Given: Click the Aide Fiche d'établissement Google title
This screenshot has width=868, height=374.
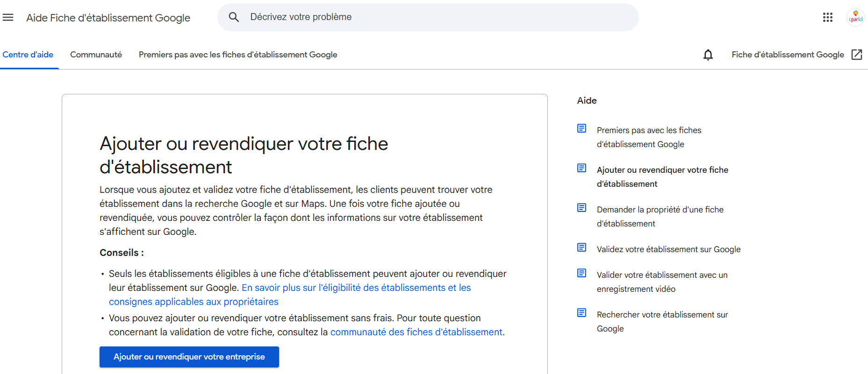Looking at the screenshot, I should (108, 18).
